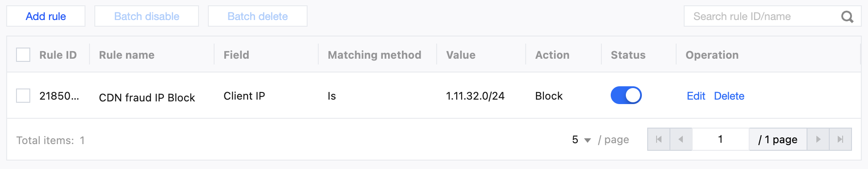Go to next page arrow icon
The image size is (868, 169).
coord(818,139)
